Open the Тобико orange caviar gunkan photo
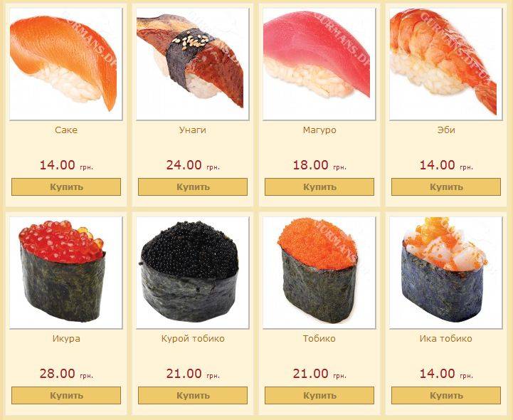Screen dimensions: 513x420 click(x=319, y=273)
